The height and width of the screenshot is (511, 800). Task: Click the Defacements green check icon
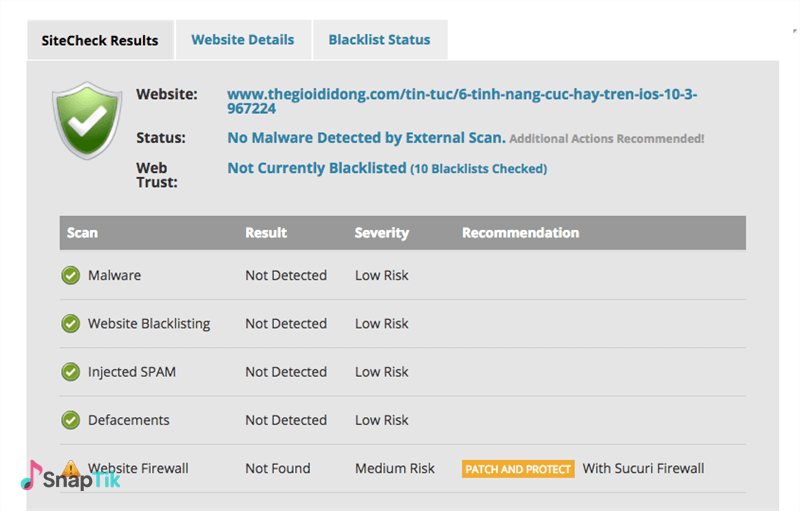pyautogui.click(x=70, y=420)
